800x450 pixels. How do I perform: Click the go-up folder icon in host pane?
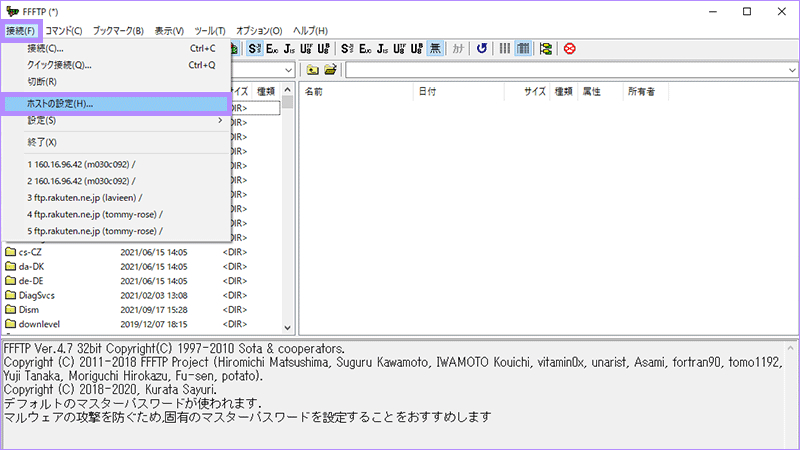click(x=312, y=70)
